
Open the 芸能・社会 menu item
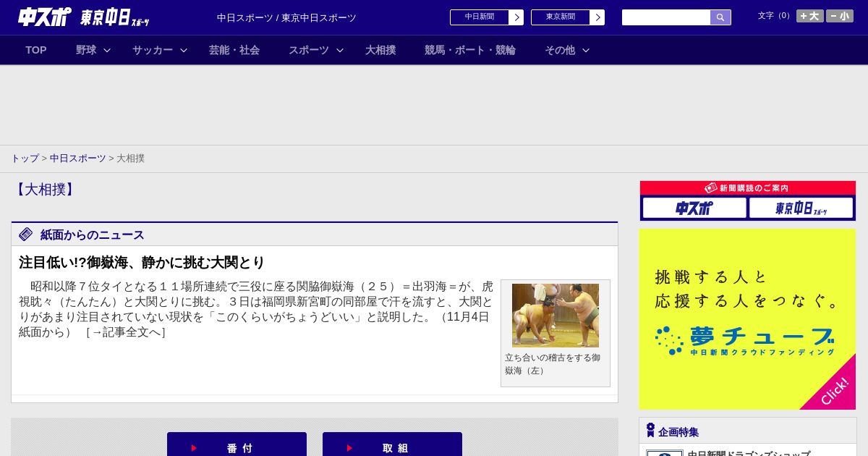234,50
